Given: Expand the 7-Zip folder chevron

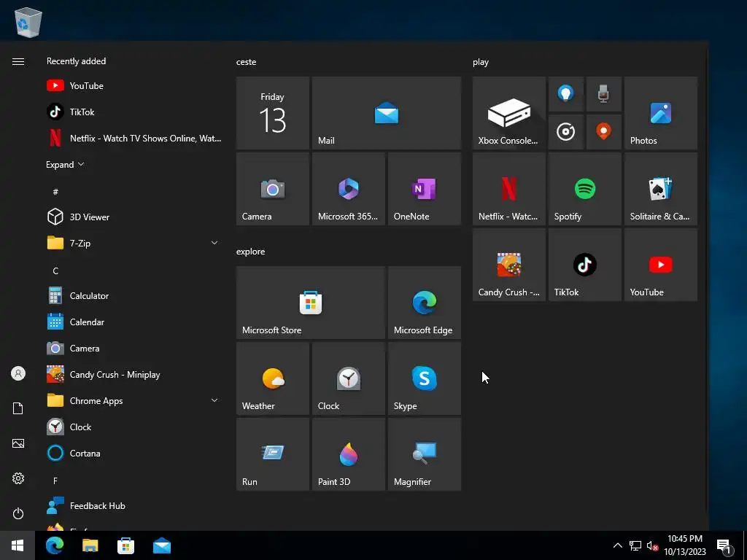Looking at the screenshot, I should 214,243.
